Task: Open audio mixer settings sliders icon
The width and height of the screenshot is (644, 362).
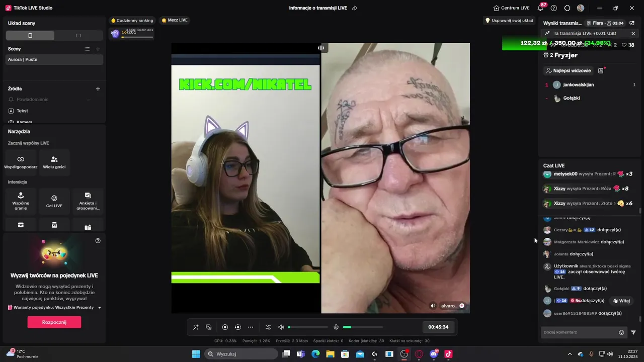Action: point(268,327)
